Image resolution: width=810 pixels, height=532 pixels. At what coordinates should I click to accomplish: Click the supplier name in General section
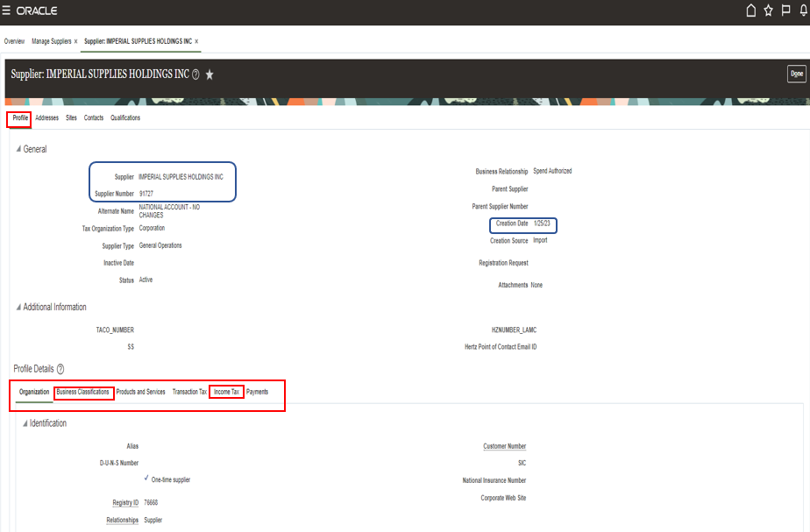point(181,177)
